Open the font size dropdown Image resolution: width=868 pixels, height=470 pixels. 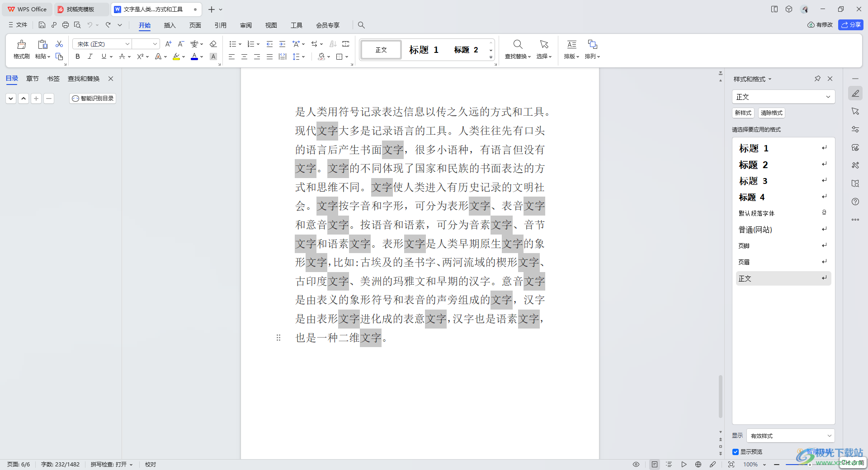pos(155,44)
